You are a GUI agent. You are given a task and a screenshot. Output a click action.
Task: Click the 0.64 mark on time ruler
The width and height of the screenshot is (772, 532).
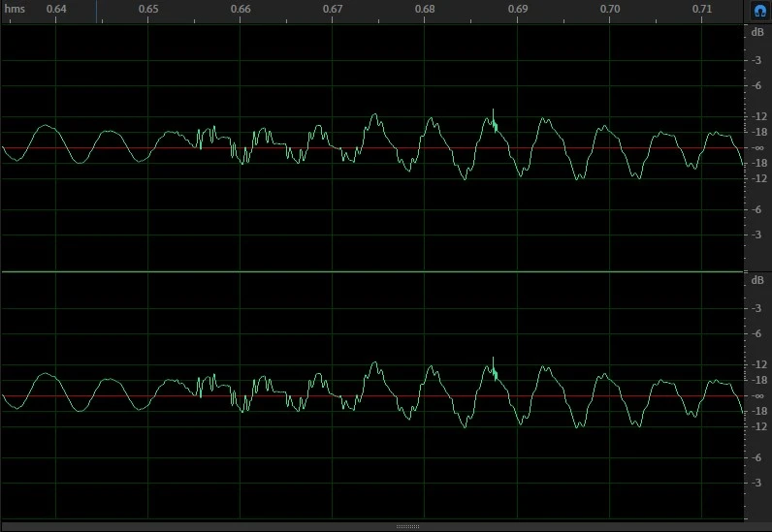(x=56, y=9)
